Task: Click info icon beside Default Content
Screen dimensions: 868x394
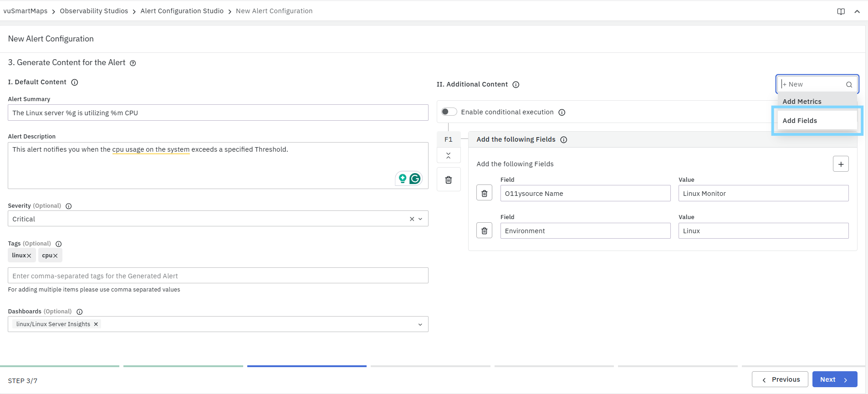Action: coord(75,82)
